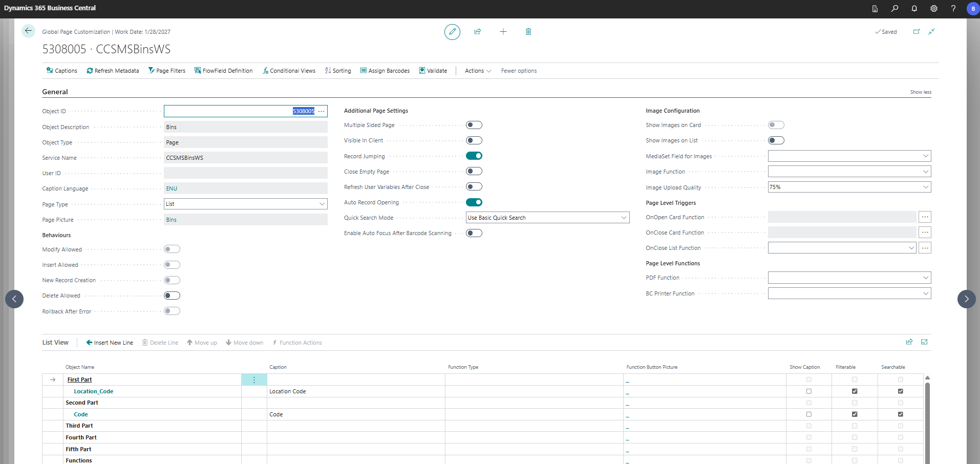980x464 pixels.
Task: Click Fewer options in the menu bar
Action: click(519, 71)
